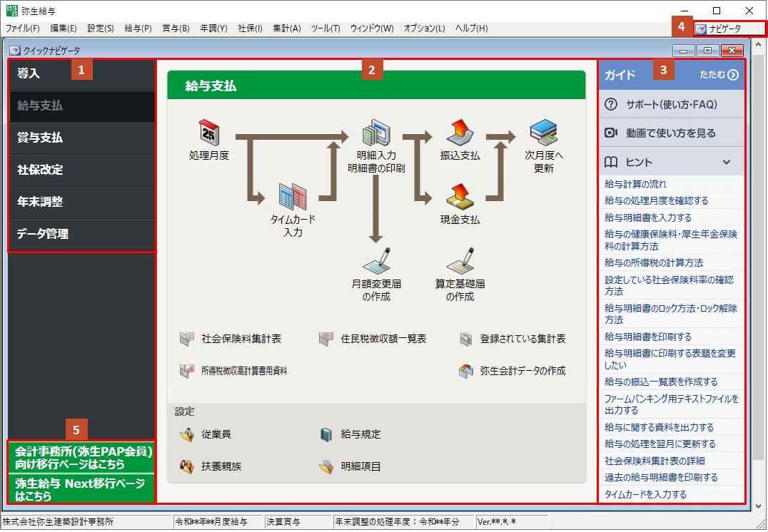
Task: Open タイムカードを入力する hint link
Action: coord(645,494)
